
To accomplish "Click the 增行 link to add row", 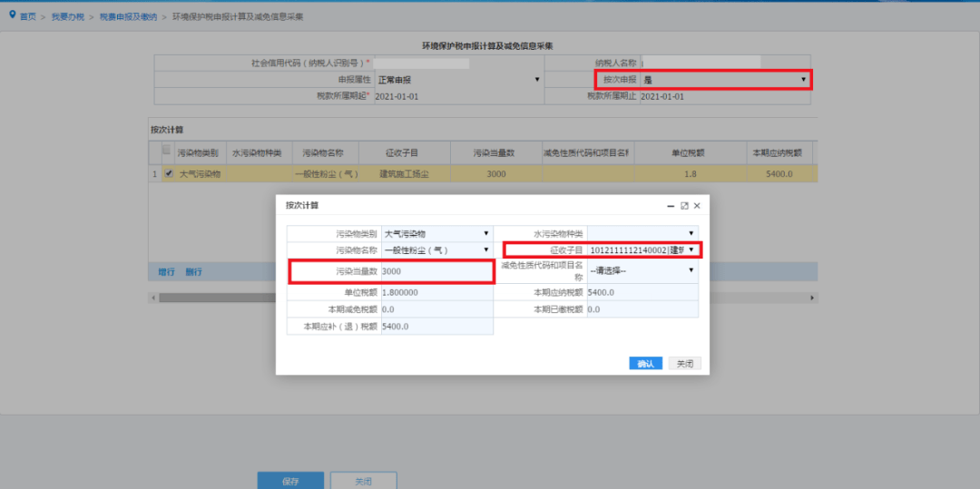I will [x=166, y=272].
